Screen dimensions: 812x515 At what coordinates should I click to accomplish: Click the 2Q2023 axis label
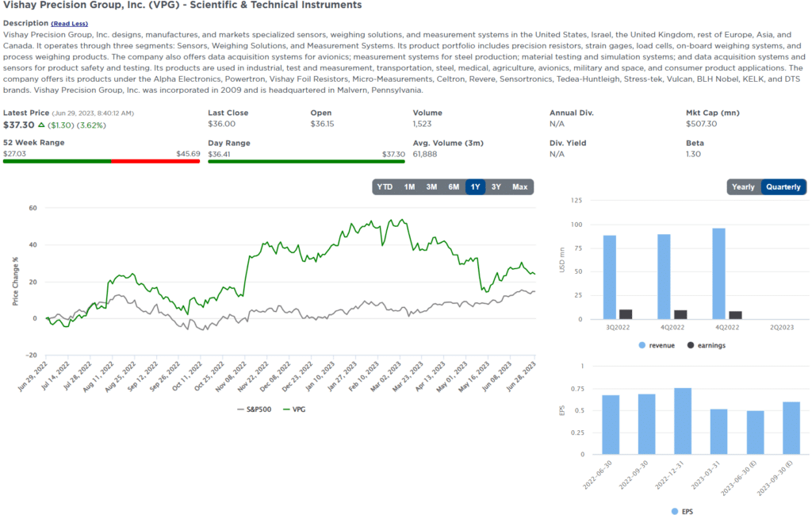pyautogui.click(x=781, y=328)
